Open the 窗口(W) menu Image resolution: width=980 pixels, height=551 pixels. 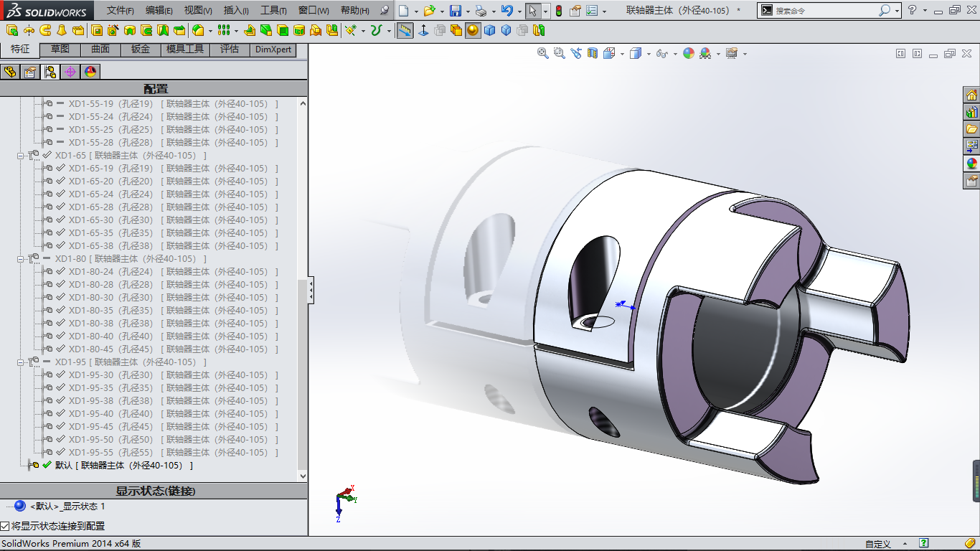314,11
